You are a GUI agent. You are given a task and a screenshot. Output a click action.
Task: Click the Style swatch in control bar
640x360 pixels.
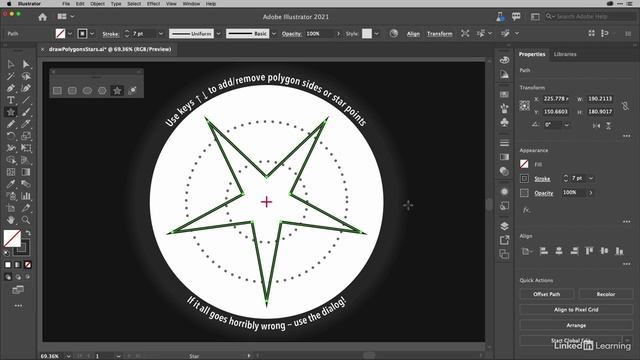pos(367,33)
